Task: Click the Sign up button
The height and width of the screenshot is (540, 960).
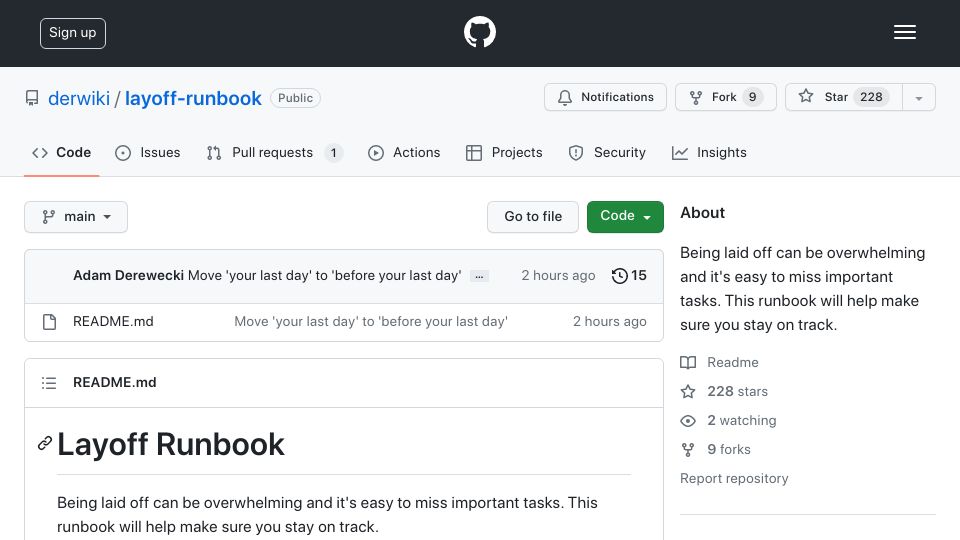Action: click(73, 33)
